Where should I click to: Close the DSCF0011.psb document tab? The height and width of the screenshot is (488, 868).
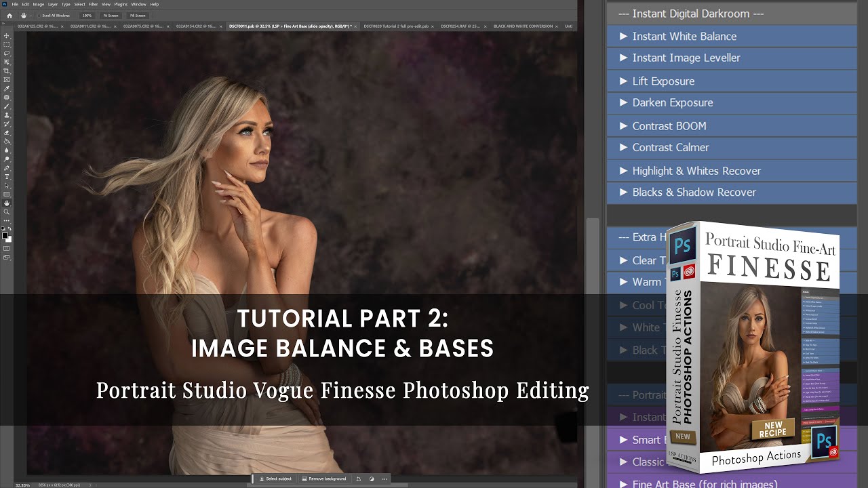(357, 26)
